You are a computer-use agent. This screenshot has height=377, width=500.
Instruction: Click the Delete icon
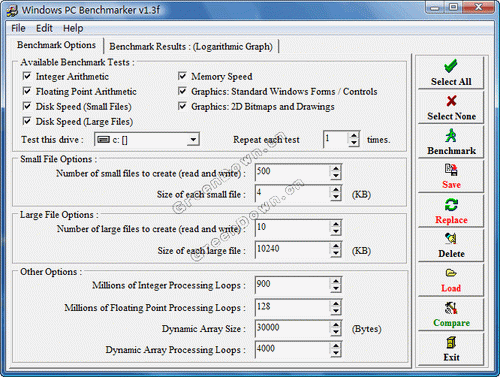(x=451, y=239)
